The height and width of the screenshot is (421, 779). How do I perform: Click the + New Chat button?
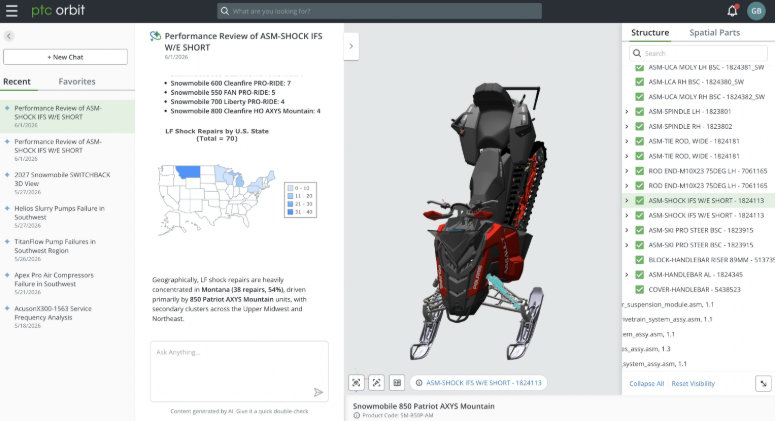66,57
